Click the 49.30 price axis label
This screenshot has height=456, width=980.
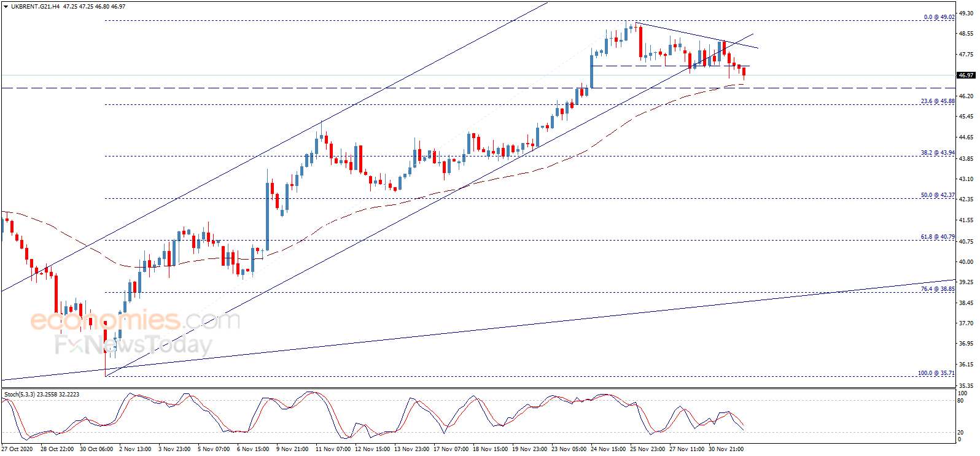point(966,13)
